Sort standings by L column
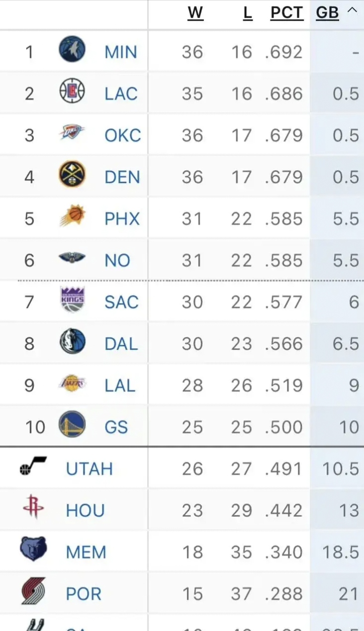The height and width of the screenshot is (631, 364). pos(248,13)
